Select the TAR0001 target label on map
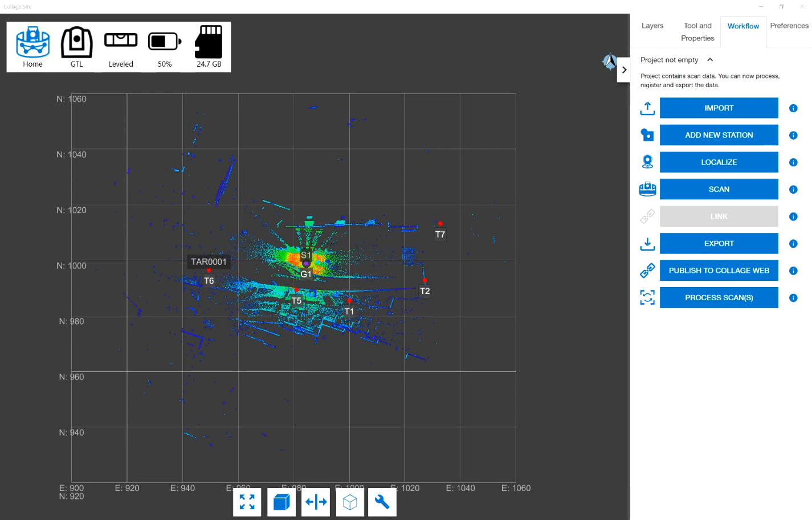 click(209, 262)
